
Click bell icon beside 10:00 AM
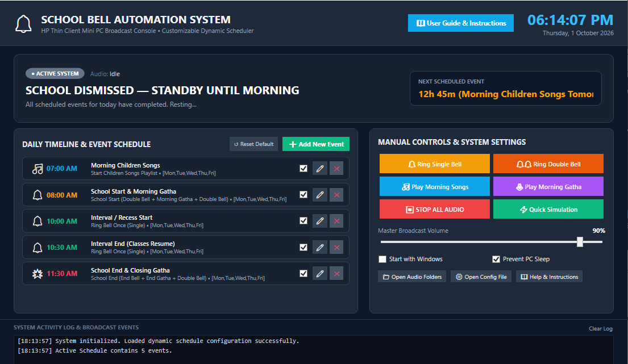38,221
